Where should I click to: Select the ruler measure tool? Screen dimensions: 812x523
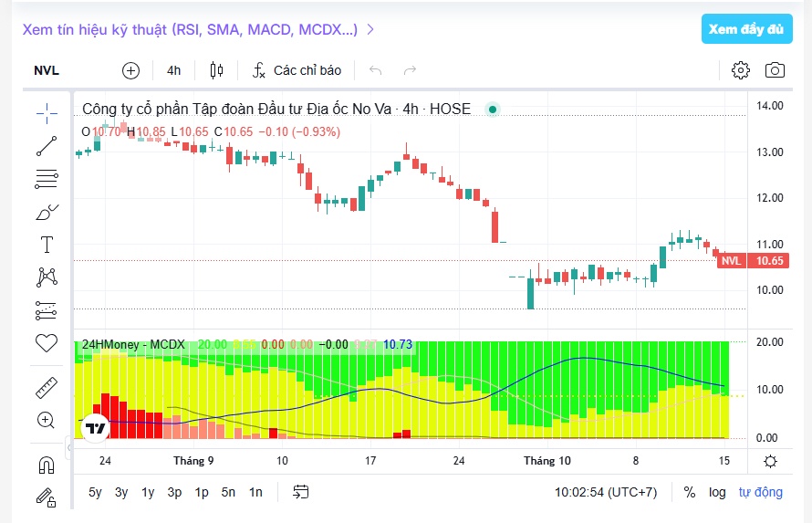tap(47, 388)
